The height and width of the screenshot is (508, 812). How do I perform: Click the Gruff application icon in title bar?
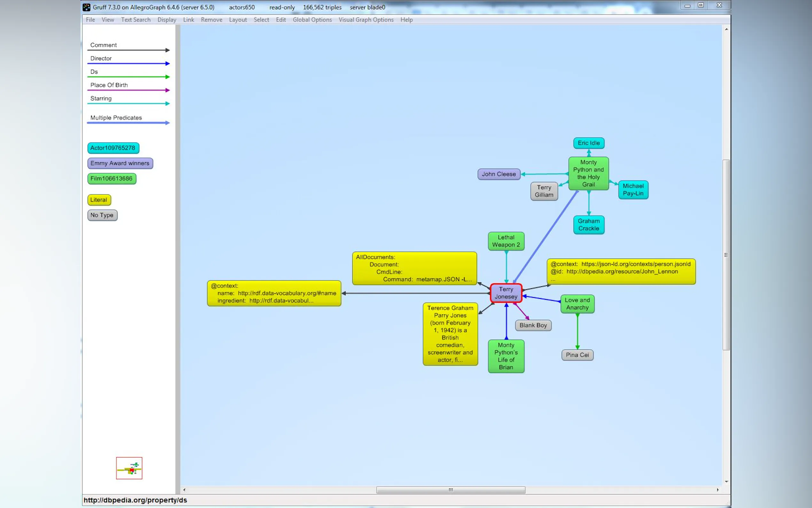pyautogui.click(x=87, y=7)
